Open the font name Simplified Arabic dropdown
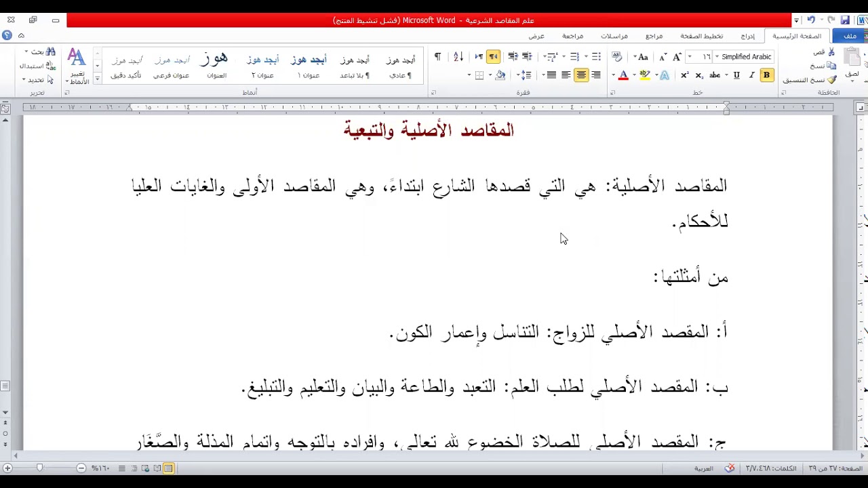Screen dimensions: 868x488 pos(717,57)
